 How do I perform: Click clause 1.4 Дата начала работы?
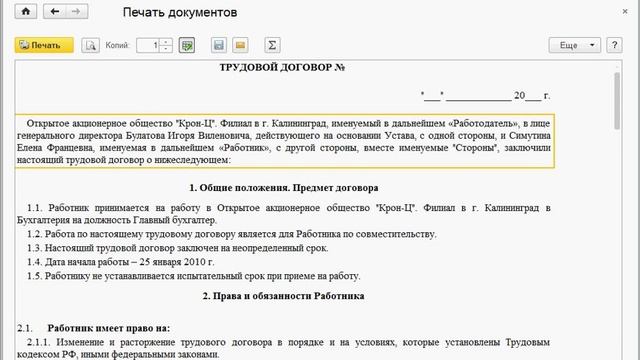(120, 262)
